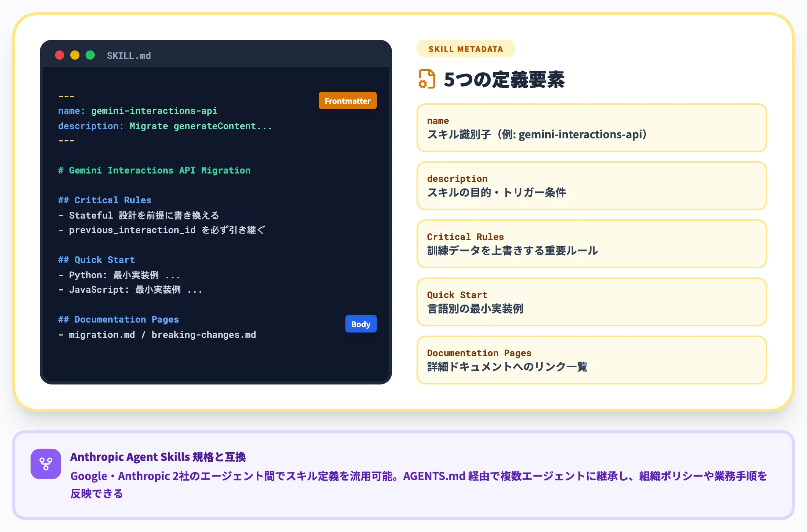Screen dimensions: 807x532
Task: Click the blue Body badge
Action: point(361,324)
